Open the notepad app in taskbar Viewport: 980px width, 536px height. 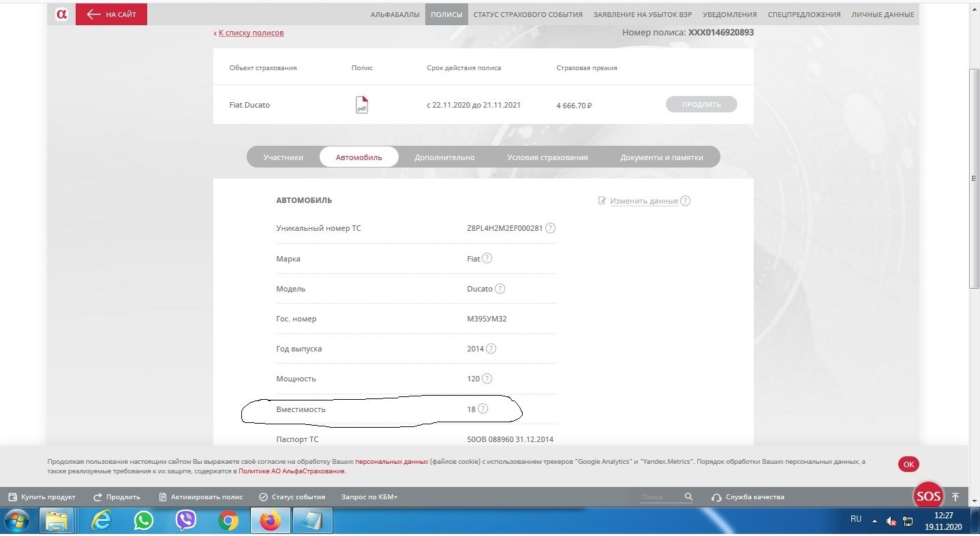click(312, 522)
